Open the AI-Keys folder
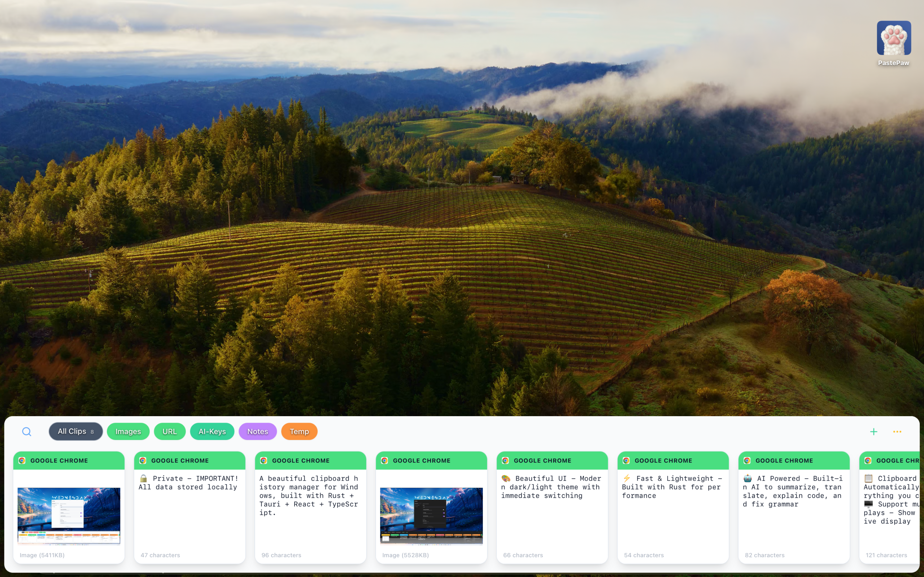 pos(212,432)
